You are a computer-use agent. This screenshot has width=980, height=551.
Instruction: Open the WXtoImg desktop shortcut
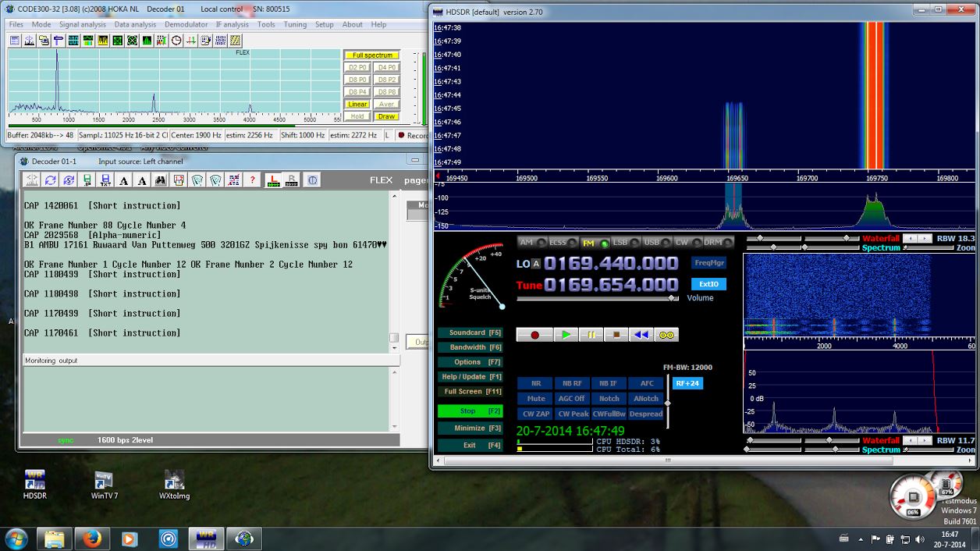(x=174, y=485)
